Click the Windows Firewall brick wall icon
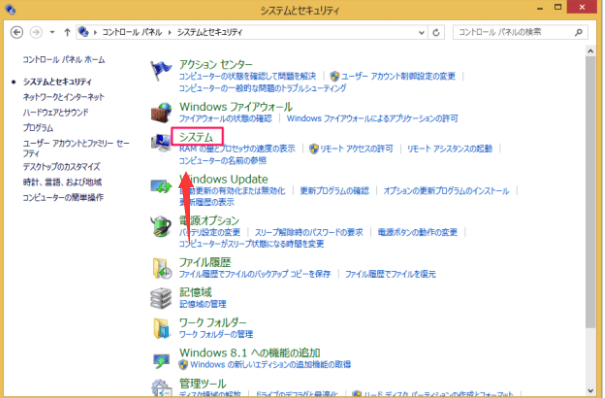The height and width of the screenshot is (398, 605). 161,112
